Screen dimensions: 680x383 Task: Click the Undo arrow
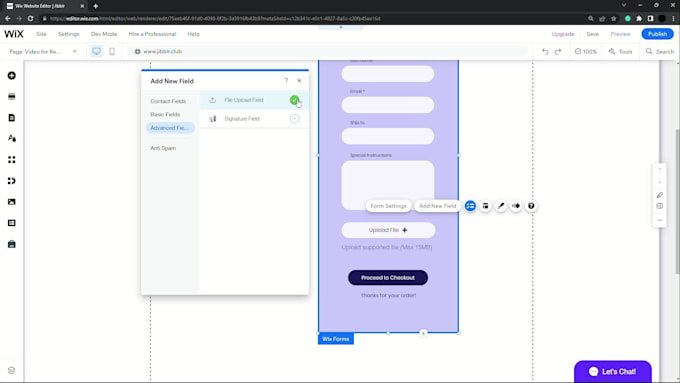tap(545, 52)
